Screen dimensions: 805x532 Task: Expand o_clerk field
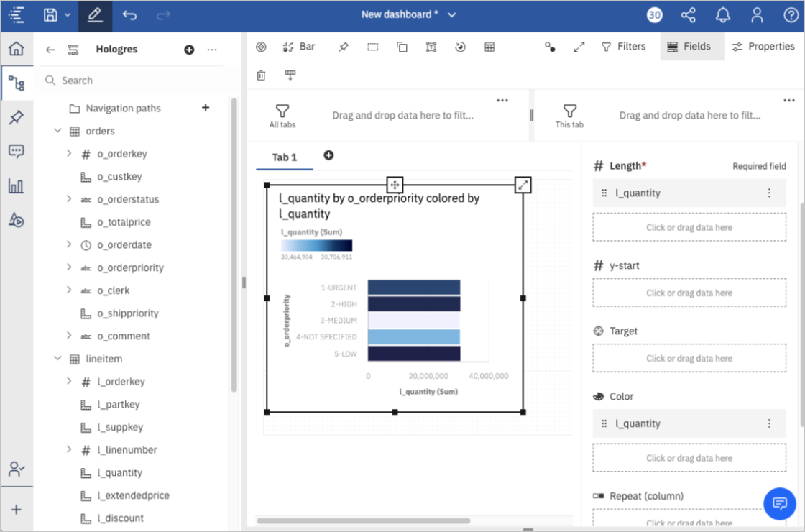(x=69, y=290)
